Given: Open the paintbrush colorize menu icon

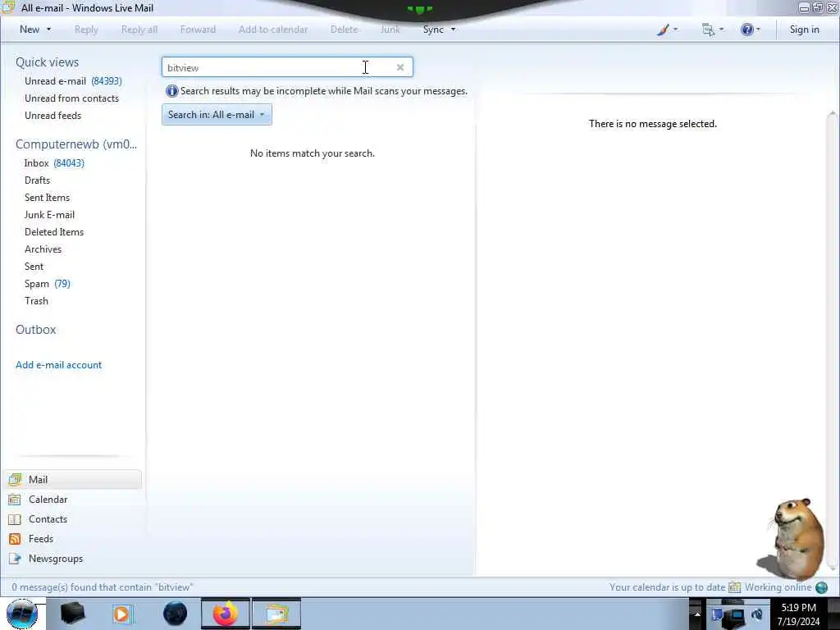Looking at the screenshot, I should point(663,30).
